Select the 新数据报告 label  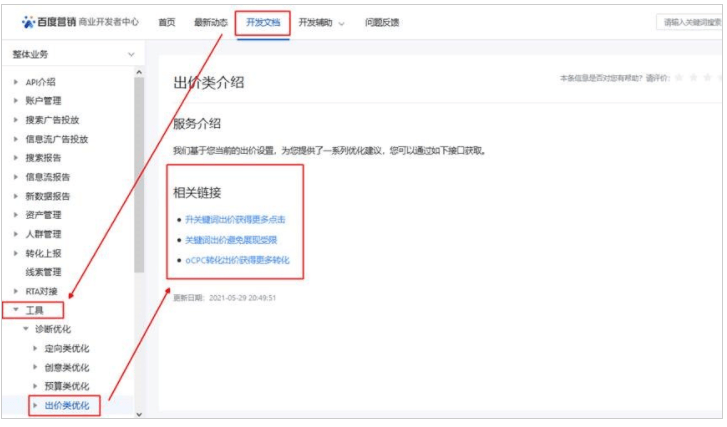click(x=48, y=196)
